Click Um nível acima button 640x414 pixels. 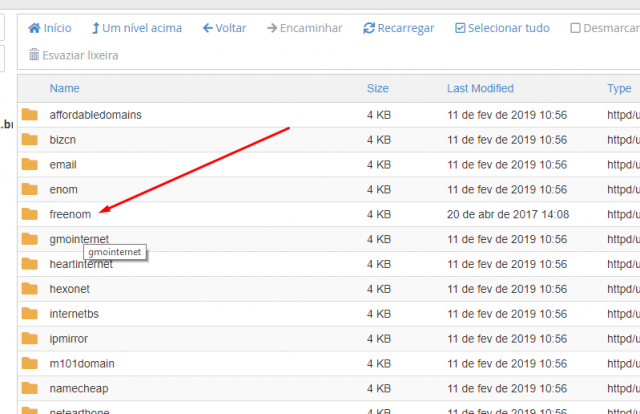pyautogui.click(x=136, y=28)
